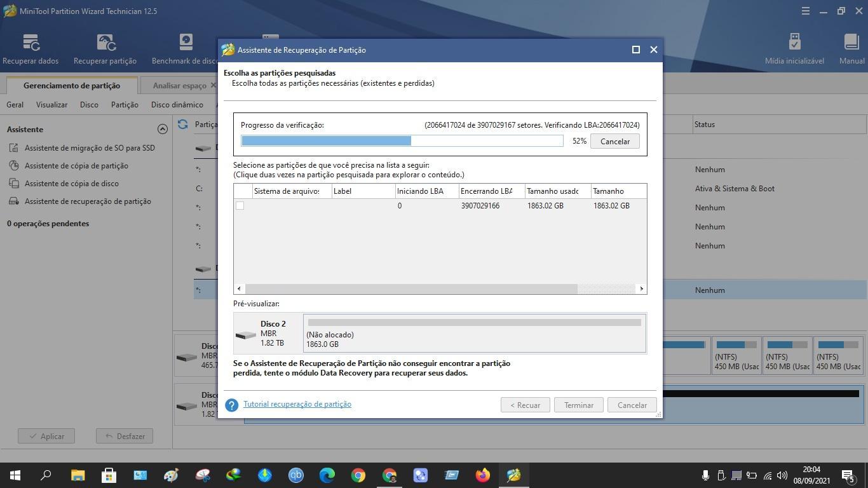This screenshot has width=868, height=488.
Task: Sort by the Label column header
Action: pyautogui.click(x=363, y=191)
